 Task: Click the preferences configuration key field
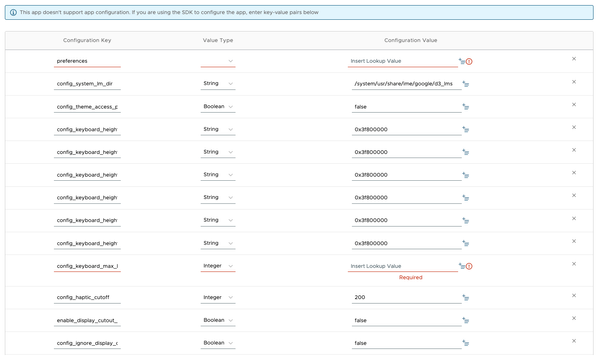87,61
